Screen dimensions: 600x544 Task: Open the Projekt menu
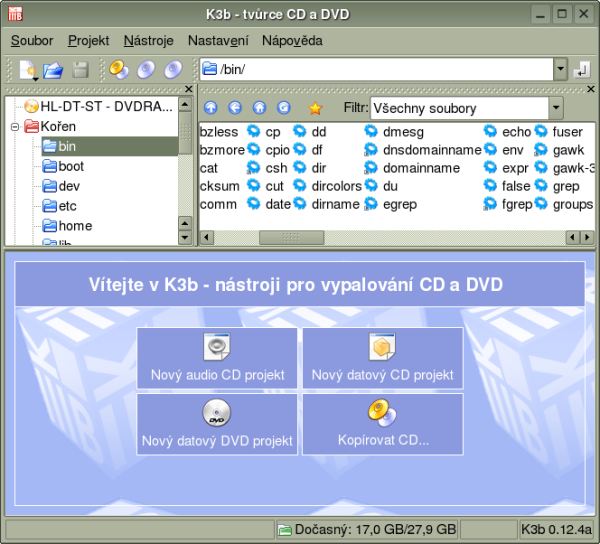click(x=88, y=41)
